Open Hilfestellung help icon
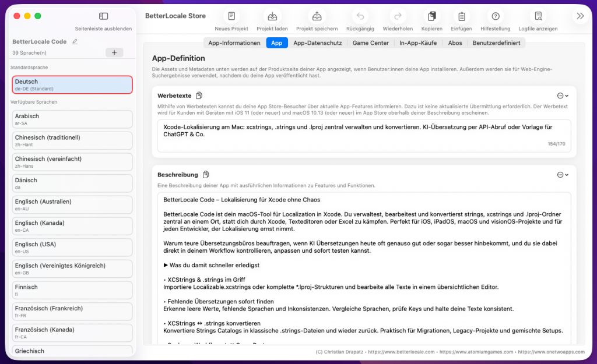Image resolution: width=597 pixels, height=364 pixels. coord(496,17)
